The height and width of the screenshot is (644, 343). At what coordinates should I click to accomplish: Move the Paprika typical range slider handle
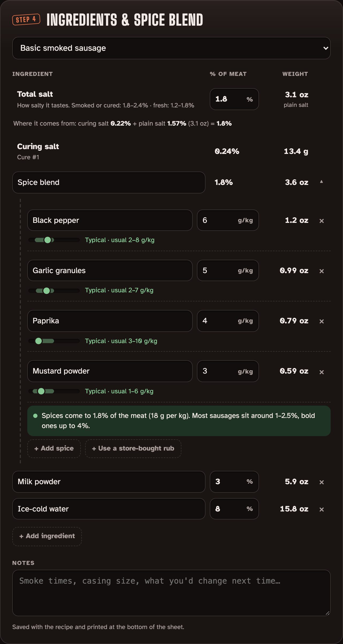point(39,341)
